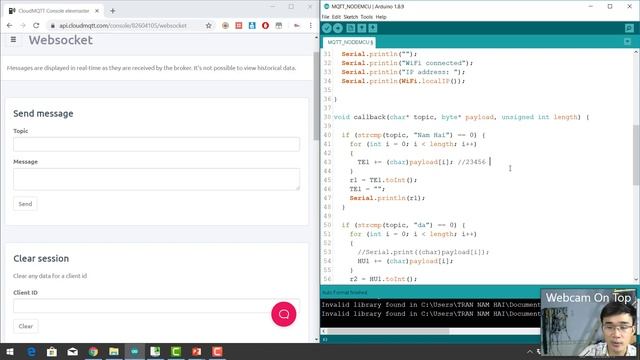Switch to Chrome in the taskbar

point(93,351)
